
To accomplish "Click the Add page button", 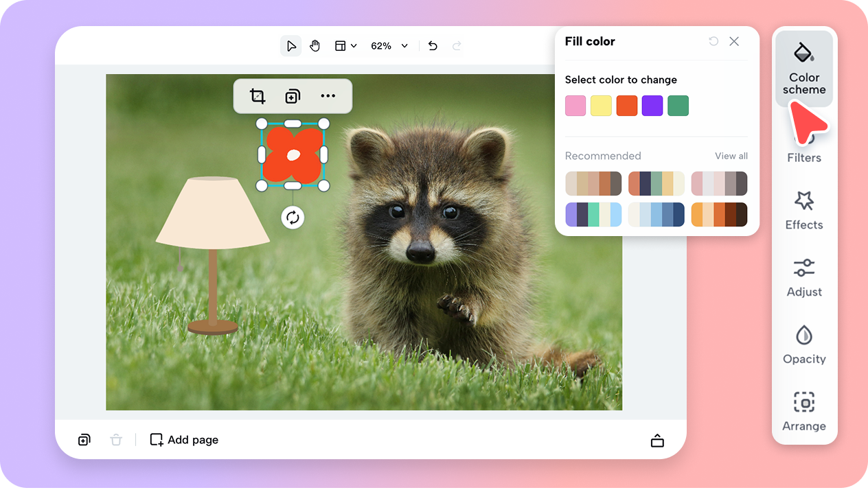I will click(184, 440).
